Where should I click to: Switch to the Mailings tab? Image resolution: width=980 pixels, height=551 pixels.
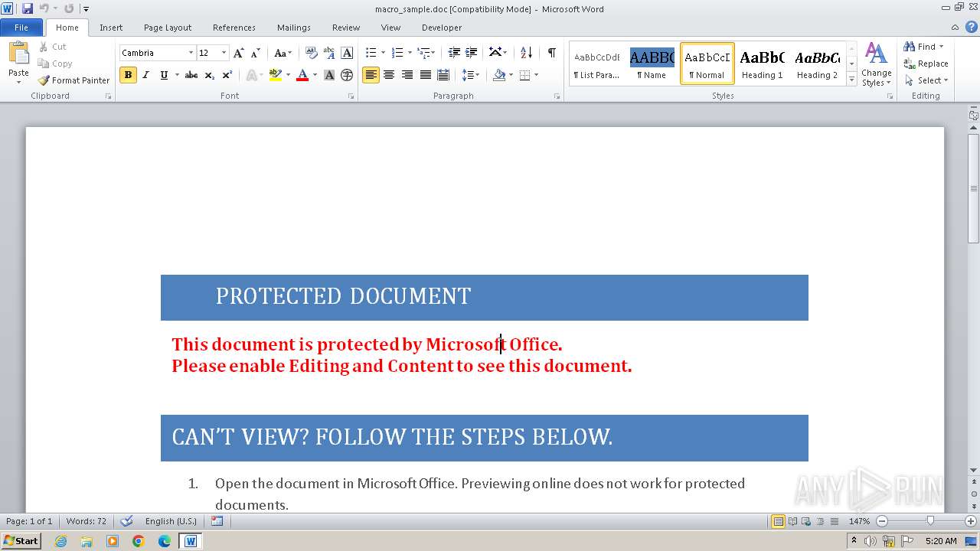pyautogui.click(x=294, y=28)
